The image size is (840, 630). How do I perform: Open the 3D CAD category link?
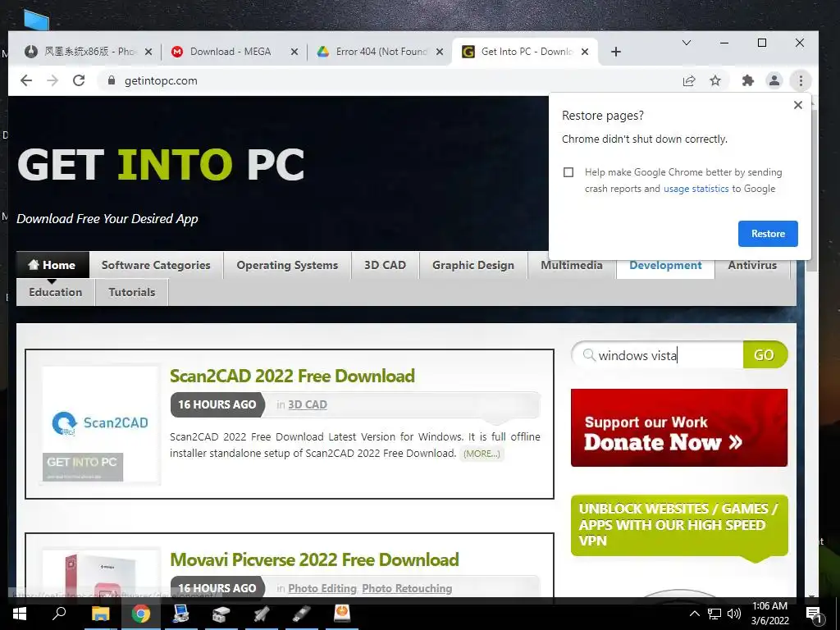pos(308,404)
